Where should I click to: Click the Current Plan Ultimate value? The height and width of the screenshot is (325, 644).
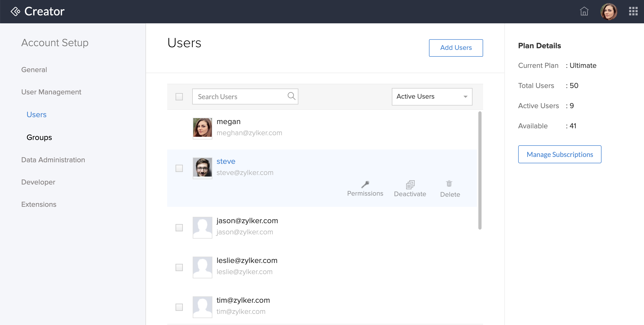[583, 65]
